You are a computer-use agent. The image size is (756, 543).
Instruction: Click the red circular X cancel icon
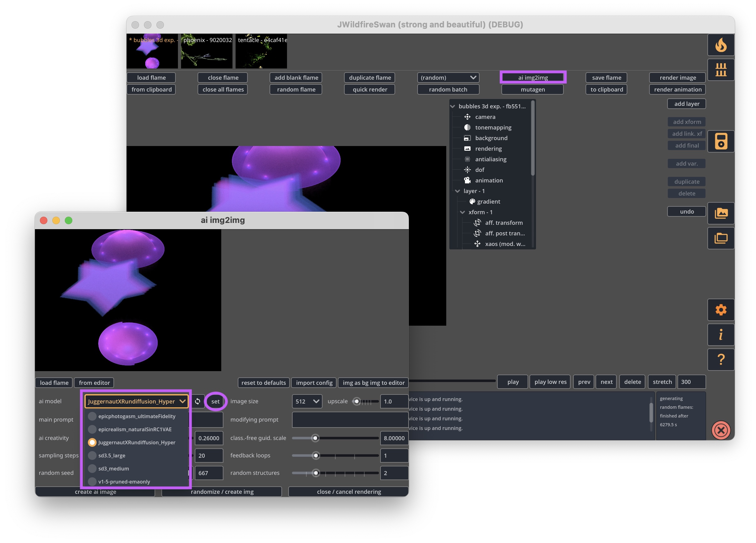pyautogui.click(x=721, y=430)
